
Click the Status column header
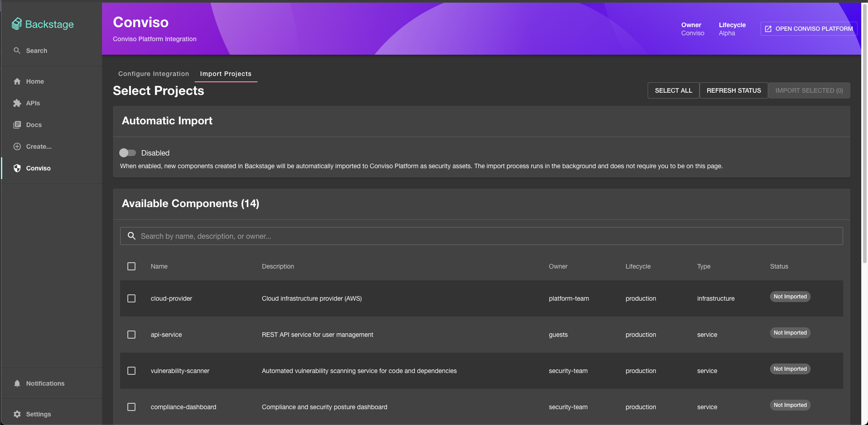point(779,266)
